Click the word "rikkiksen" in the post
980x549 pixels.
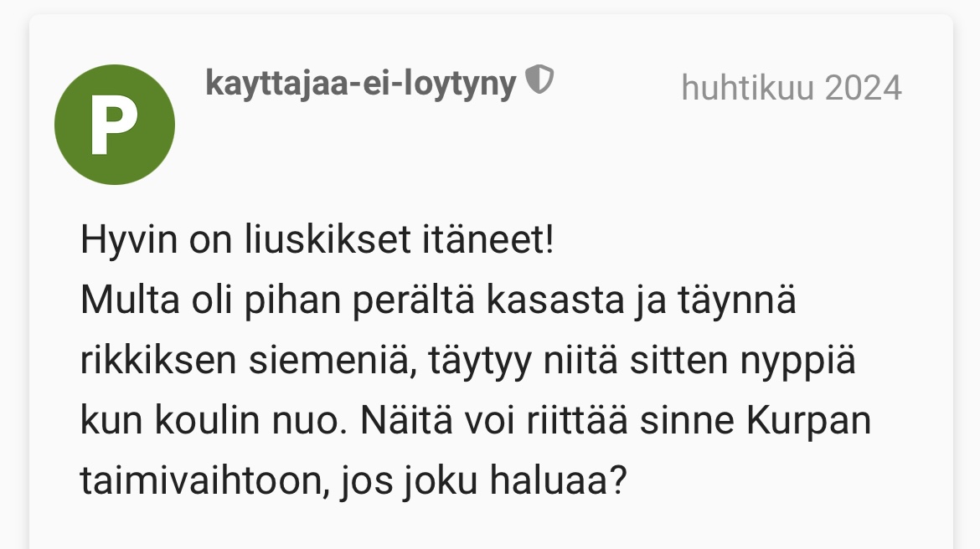coord(159,362)
